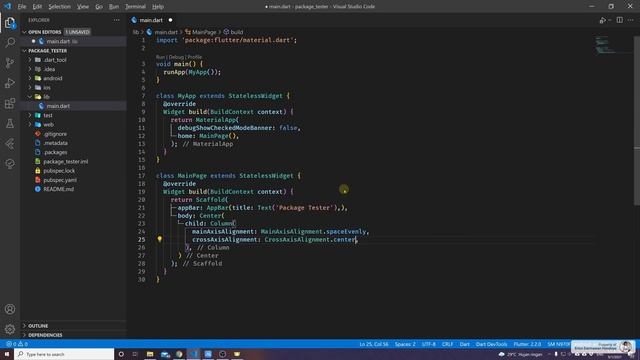
Task: Open the Explorer view in the activity bar
Action: click(x=10, y=23)
